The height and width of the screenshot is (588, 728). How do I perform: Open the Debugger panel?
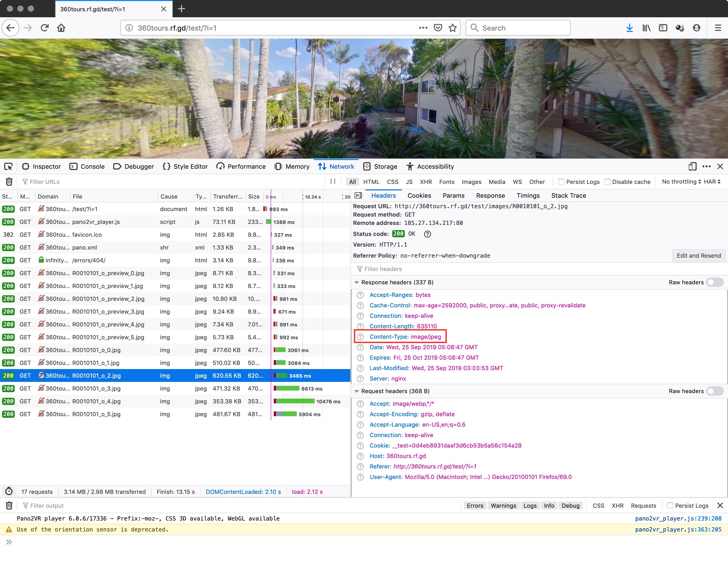point(133,166)
